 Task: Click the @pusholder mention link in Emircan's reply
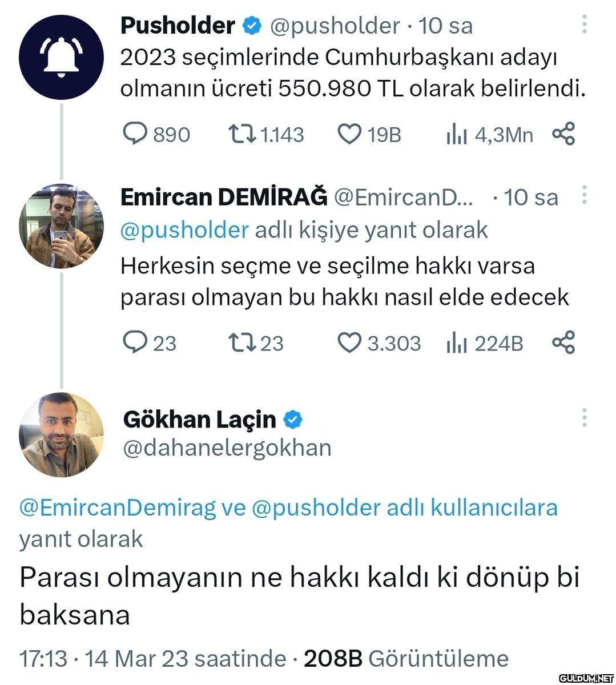(184, 229)
